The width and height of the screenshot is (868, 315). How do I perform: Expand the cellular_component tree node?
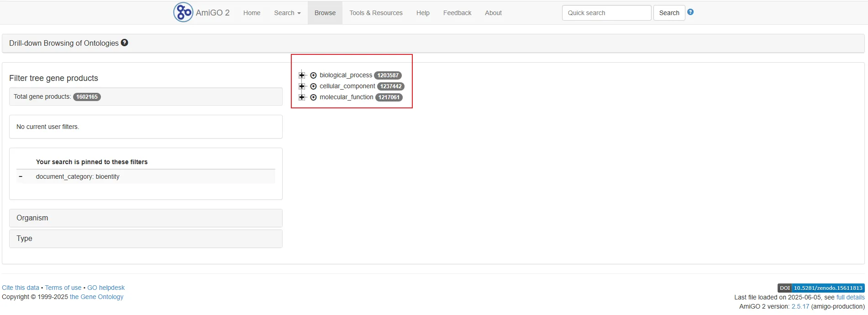[x=301, y=86]
